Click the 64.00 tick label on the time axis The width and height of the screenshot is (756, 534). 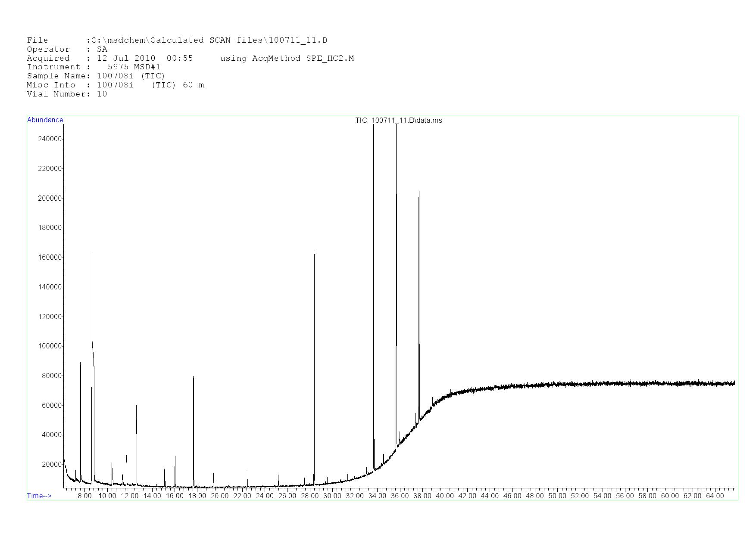pos(715,496)
